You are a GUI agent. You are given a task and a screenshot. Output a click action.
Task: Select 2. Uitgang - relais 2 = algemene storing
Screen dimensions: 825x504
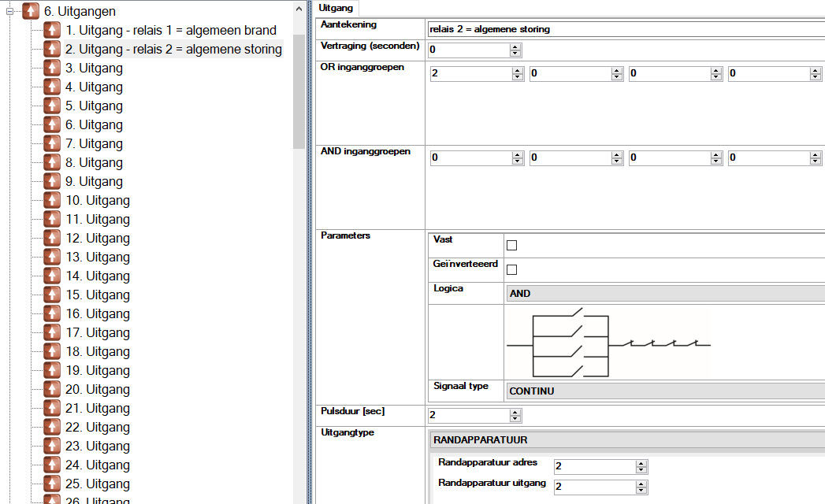tap(173, 49)
